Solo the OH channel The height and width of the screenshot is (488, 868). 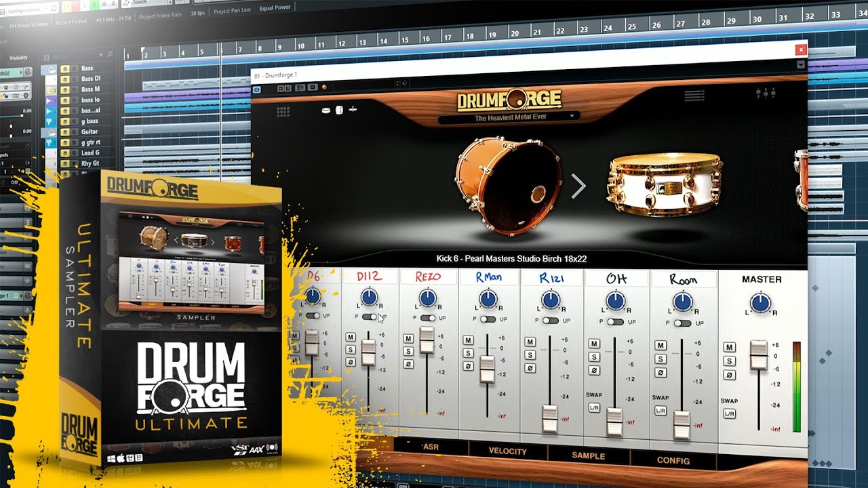[x=594, y=357]
